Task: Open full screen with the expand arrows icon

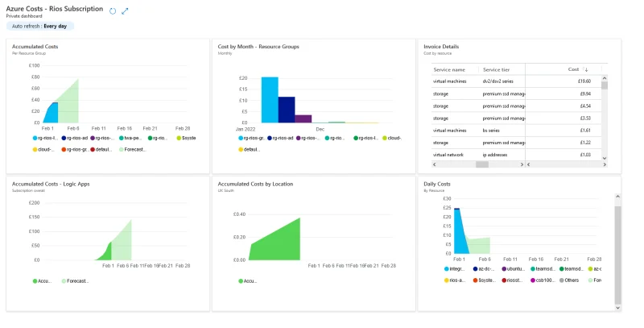Action: 125,11
